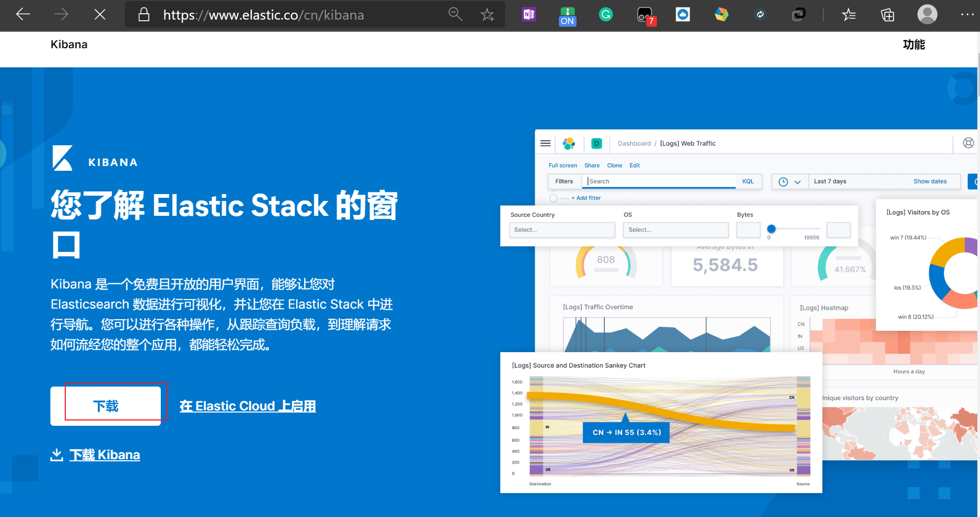Click the Kibana logo icon
This screenshot has height=517, width=980.
tap(63, 158)
